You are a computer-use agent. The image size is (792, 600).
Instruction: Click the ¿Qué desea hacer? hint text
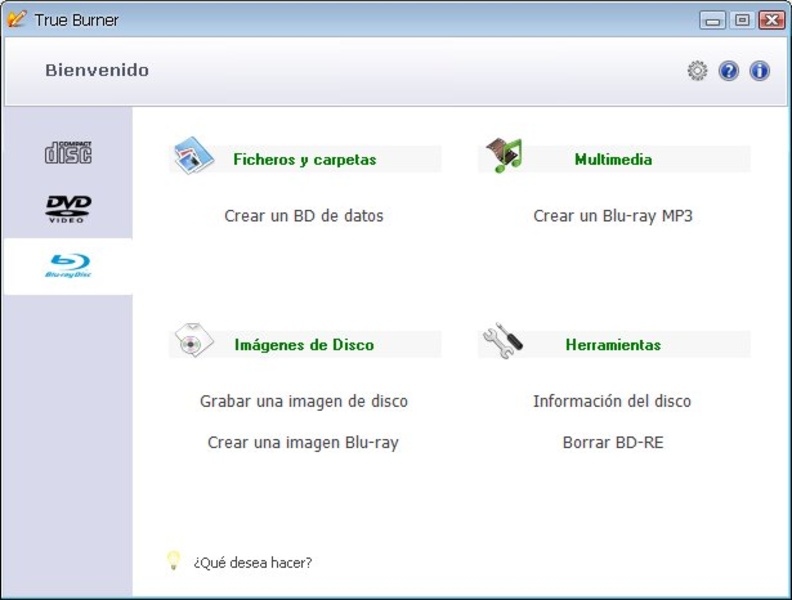click(253, 563)
